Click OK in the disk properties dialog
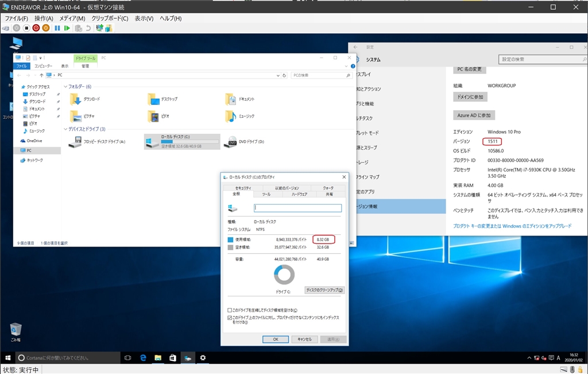The height and width of the screenshot is (374, 588). click(x=276, y=339)
